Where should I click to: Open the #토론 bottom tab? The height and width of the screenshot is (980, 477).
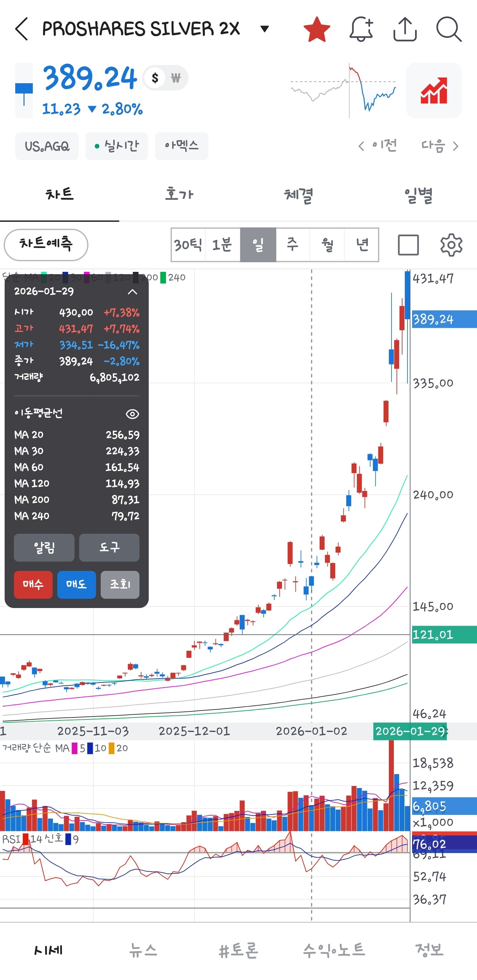coord(239,950)
